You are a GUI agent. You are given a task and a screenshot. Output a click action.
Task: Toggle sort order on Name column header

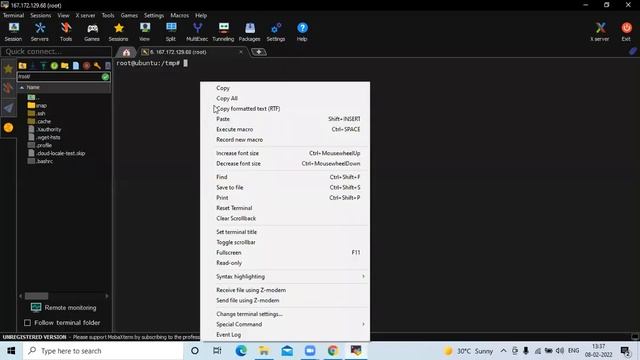[64, 87]
